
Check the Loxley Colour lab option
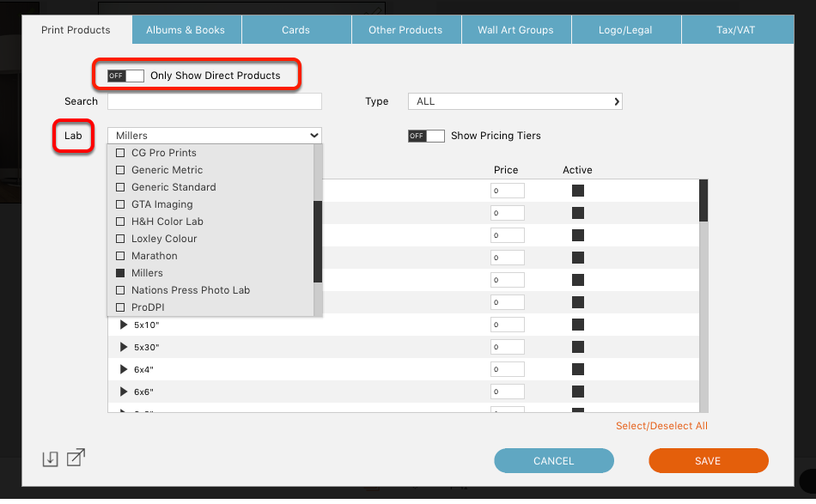120,239
